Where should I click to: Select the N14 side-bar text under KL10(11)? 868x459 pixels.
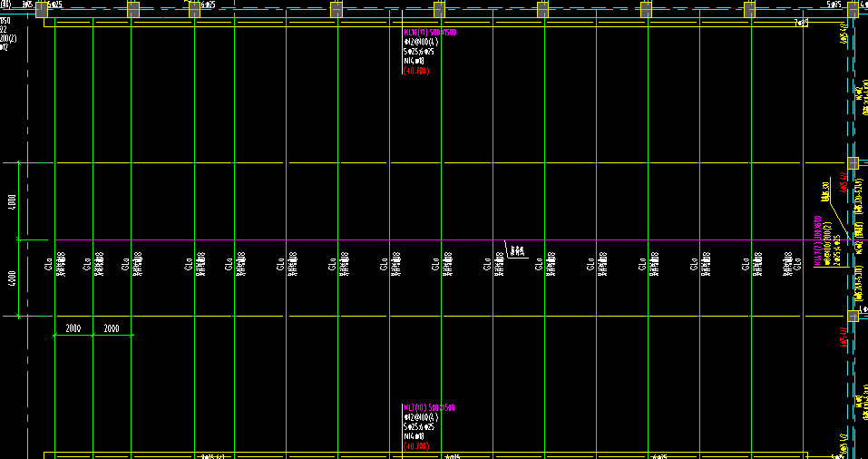point(414,62)
